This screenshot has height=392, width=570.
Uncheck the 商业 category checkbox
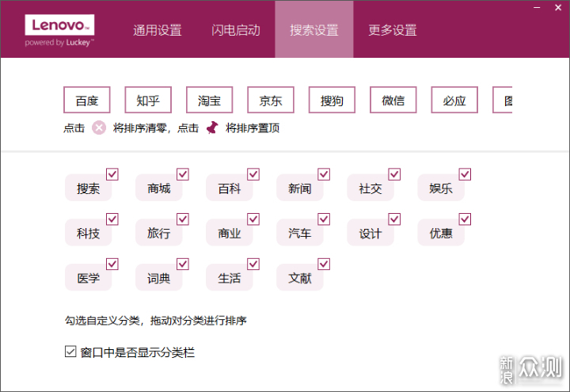(253, 219)
